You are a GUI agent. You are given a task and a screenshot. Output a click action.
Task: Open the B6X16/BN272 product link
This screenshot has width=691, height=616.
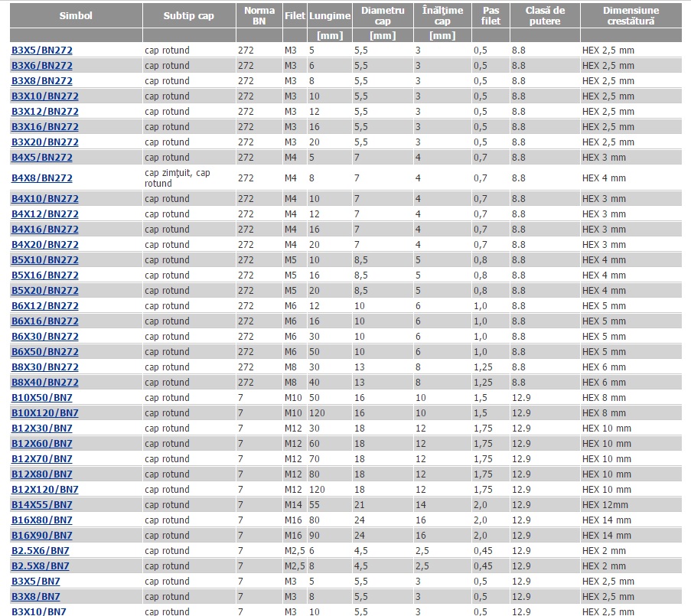[x=45, y=321]
